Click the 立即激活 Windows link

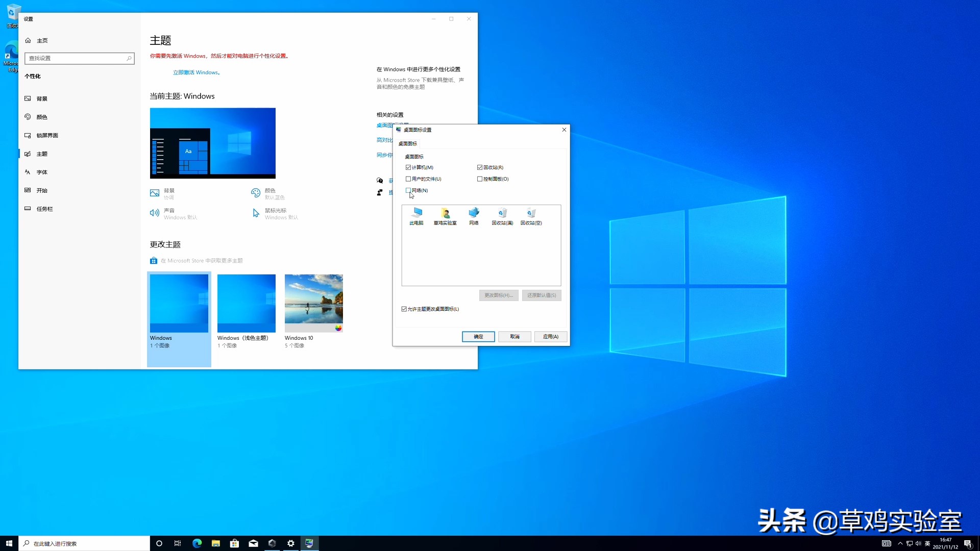point(197,72)
